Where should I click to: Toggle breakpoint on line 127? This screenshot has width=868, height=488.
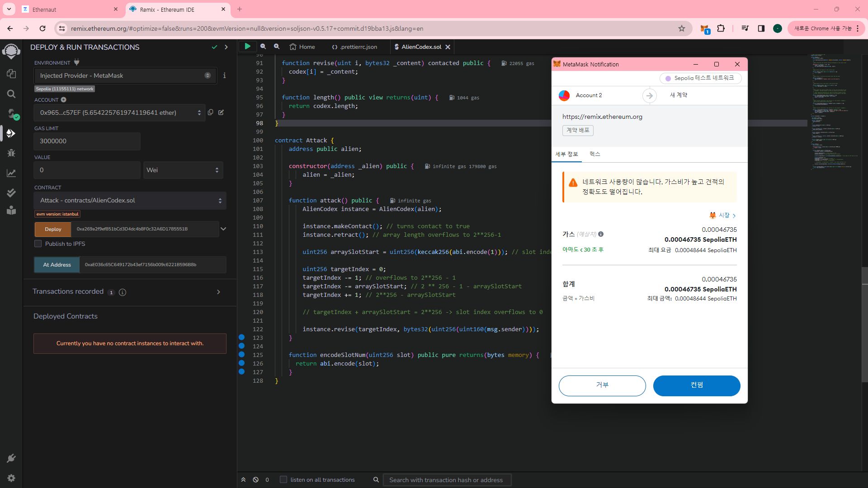241,372
